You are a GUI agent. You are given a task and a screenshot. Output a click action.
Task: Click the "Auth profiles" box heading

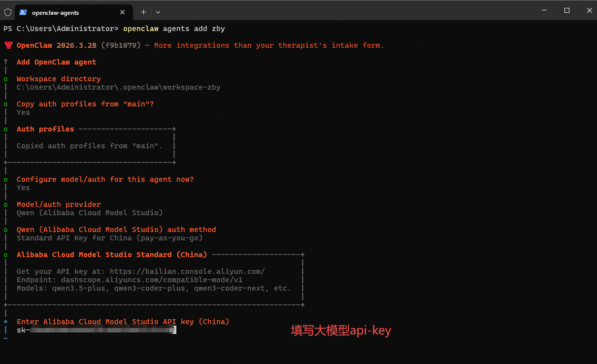click(45, 129)
